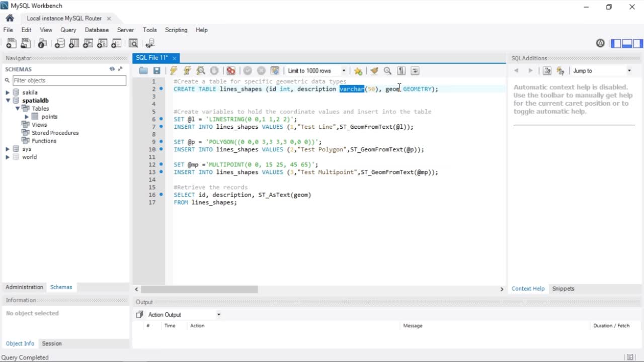The width and height of the screenshot is (644, 362).
Task: Toggle invisible characters display icon
Action: 401,71
